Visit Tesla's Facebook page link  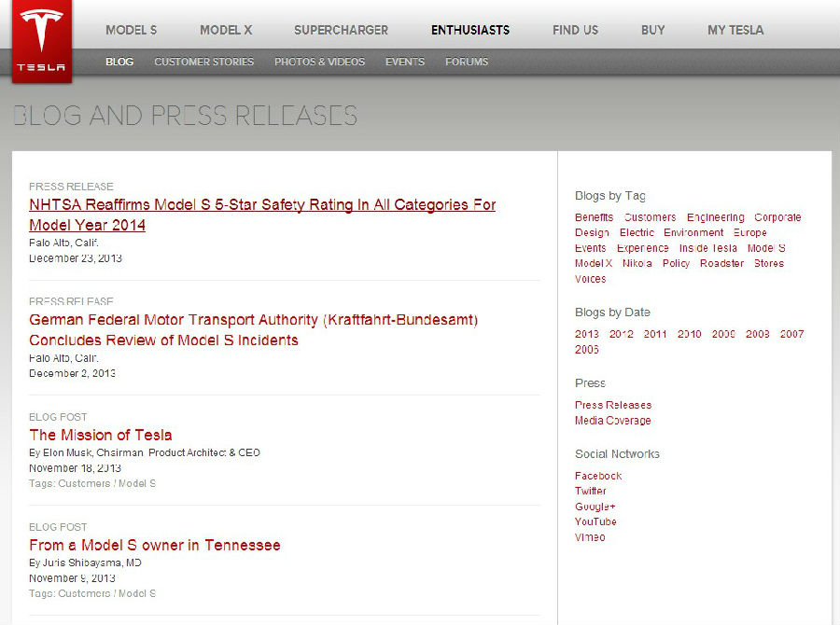(x=598, y=476)
